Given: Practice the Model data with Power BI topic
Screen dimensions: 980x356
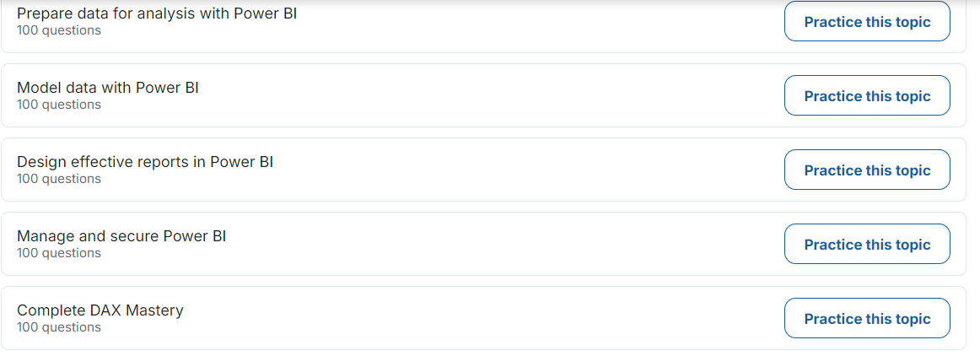Looking at the screenshot, I should (867, 95).
